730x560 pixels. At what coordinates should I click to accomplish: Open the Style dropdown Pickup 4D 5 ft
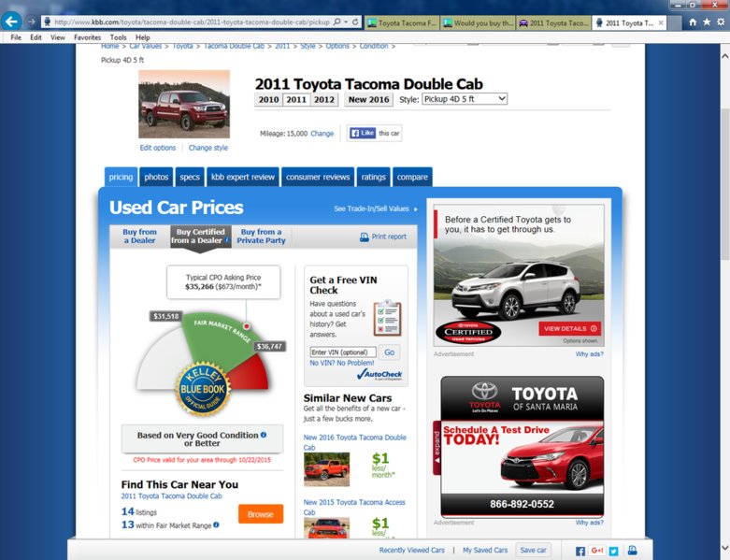(x=465, y=99)
